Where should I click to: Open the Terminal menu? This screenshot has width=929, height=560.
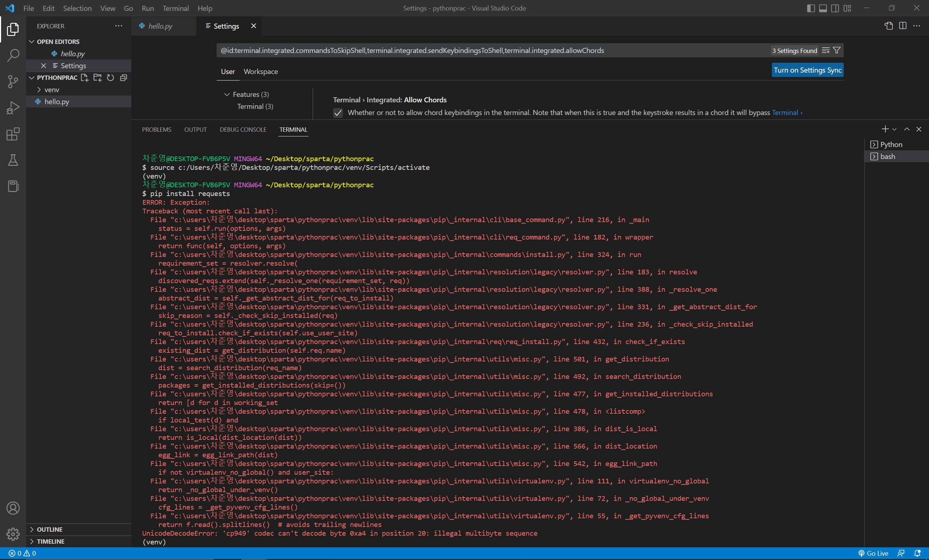(176, 8)
